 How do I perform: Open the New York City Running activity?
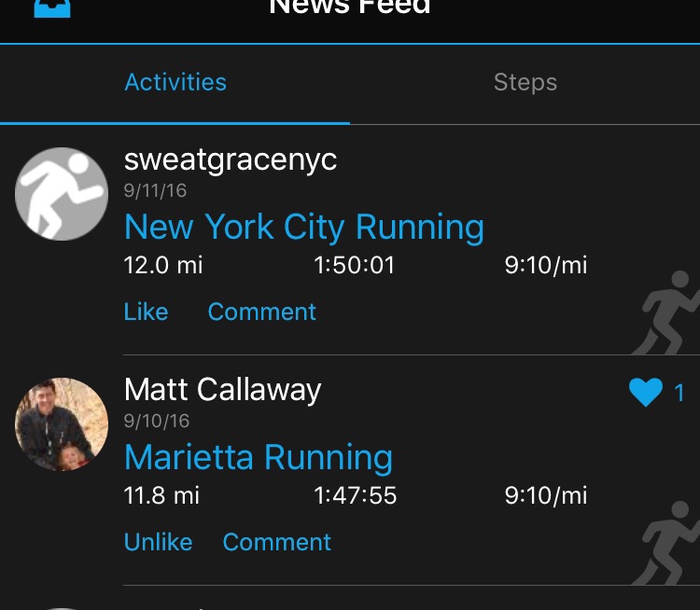303,228
